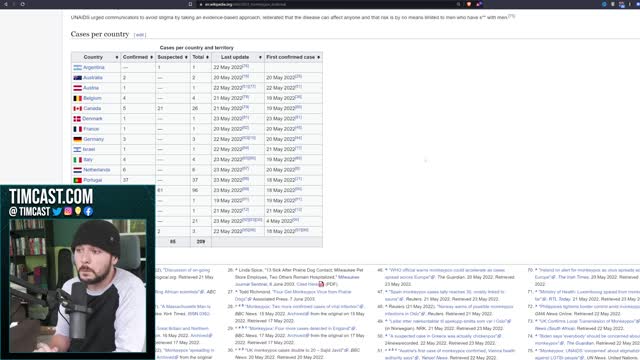Click the France flag icon

pyautogui.click(x=78, y=129)
